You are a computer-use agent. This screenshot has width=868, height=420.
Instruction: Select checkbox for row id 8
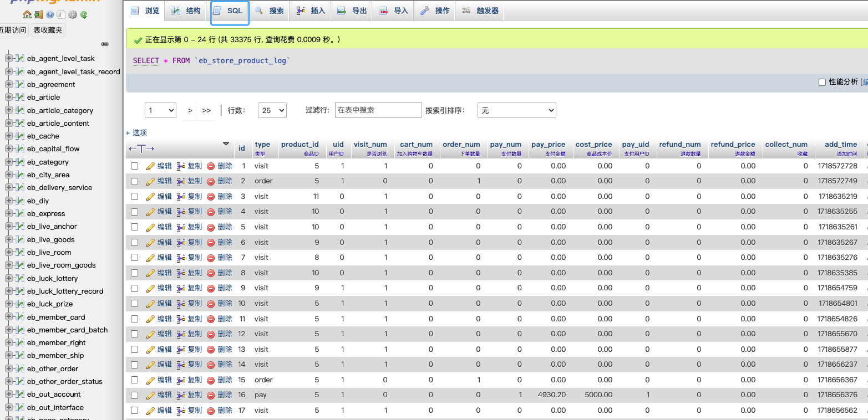click(134, 273)
